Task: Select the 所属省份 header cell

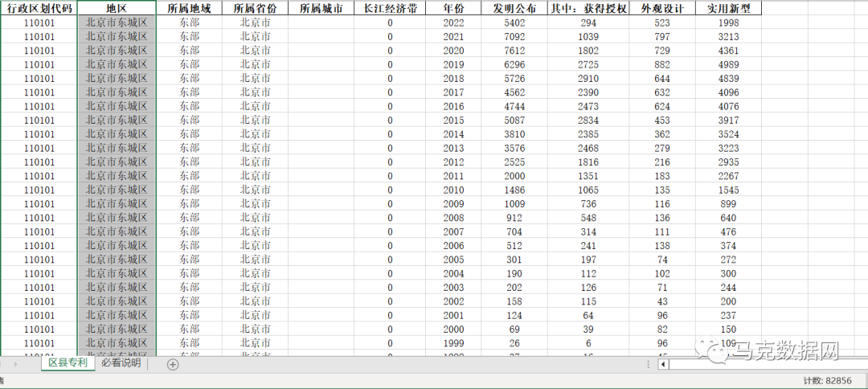Action: pos(256,8)
